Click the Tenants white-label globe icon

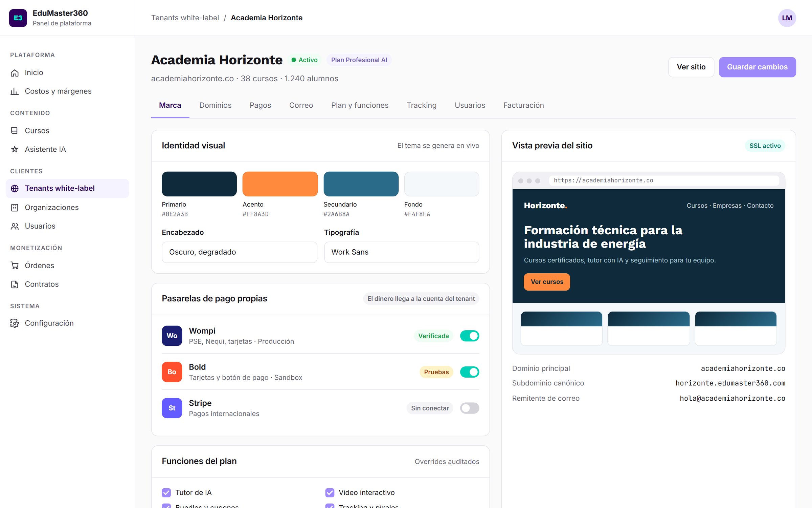tap(15, 189)
